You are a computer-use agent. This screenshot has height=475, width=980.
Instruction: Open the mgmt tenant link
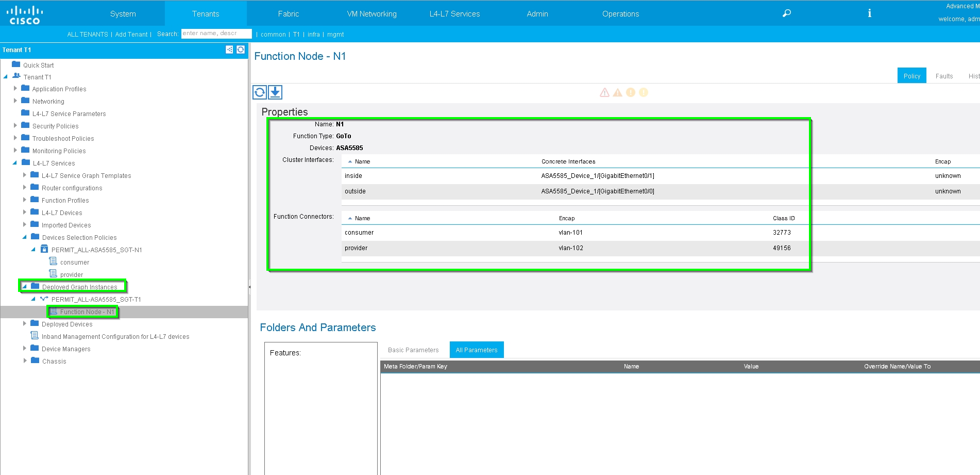pos(335,35)
